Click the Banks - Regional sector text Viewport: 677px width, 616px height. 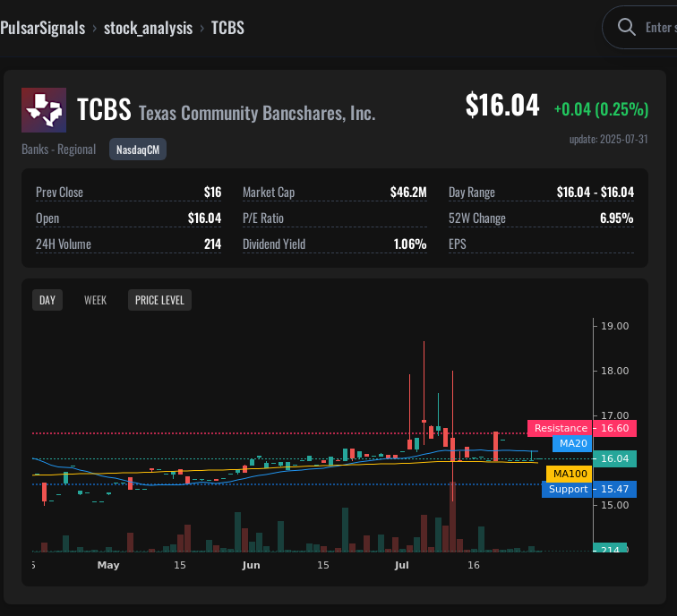59,150
